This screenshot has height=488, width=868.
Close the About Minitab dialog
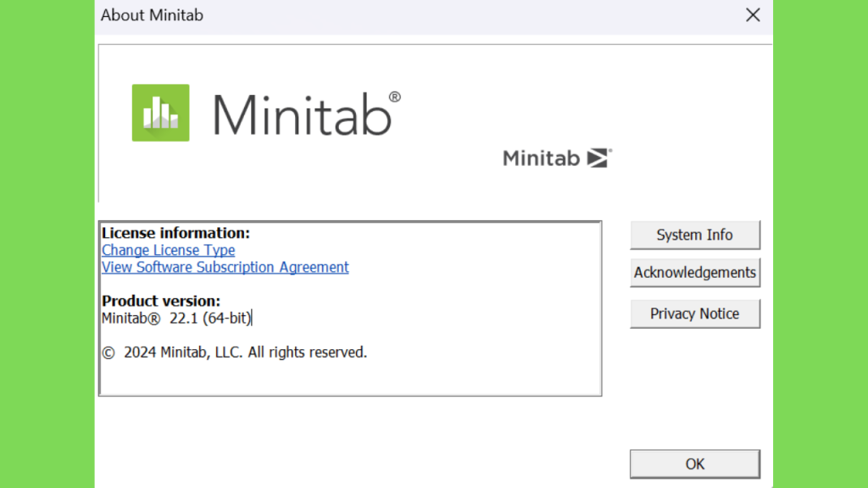click(753, 15)
